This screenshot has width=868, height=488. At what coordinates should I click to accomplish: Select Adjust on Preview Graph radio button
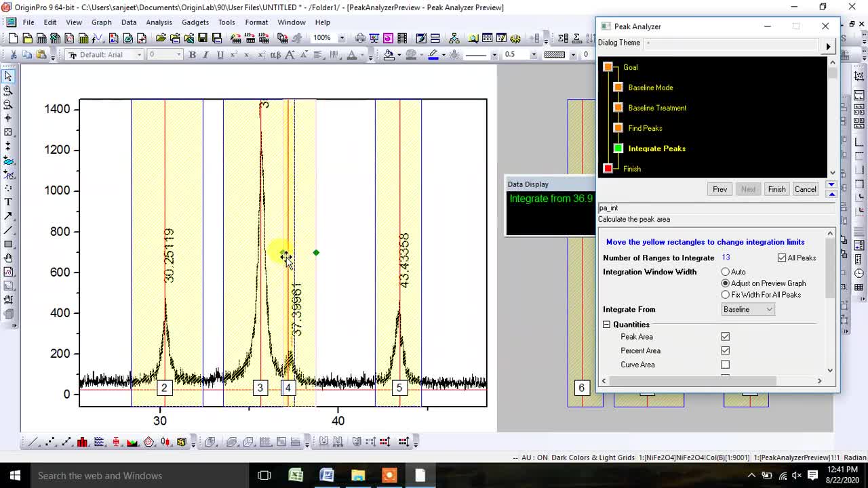726,283
